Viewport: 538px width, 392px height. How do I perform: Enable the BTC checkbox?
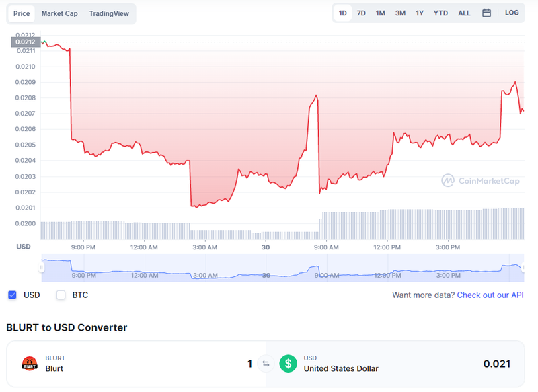61,295
